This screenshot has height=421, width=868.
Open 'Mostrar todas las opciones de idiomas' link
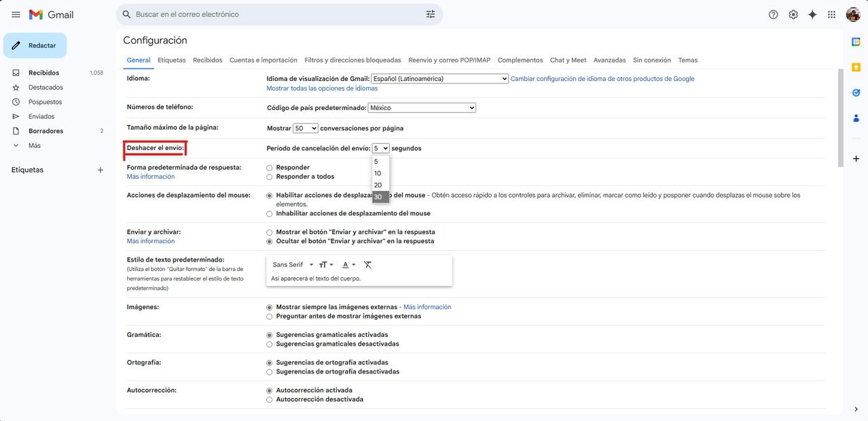(322, 88)
